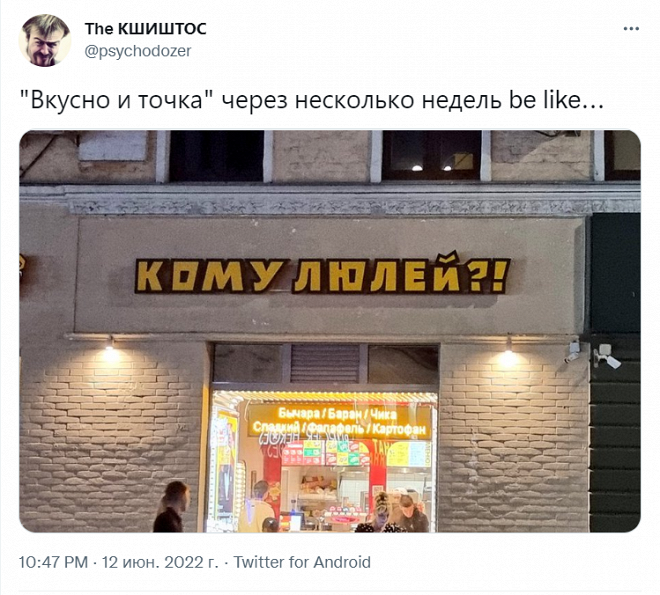Click the left wall lamp in photo
Screen dimensions: 660x595
point(110,347)
